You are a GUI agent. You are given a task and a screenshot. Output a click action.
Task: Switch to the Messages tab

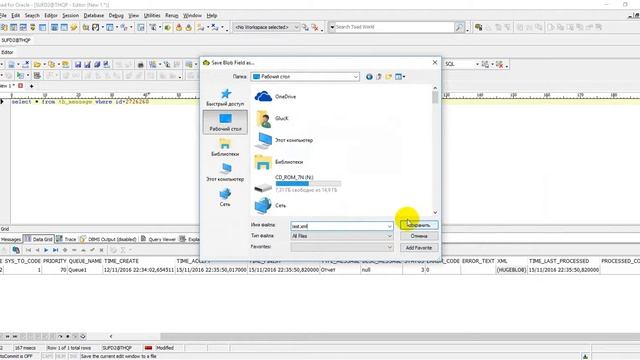[x=11, y=239]
